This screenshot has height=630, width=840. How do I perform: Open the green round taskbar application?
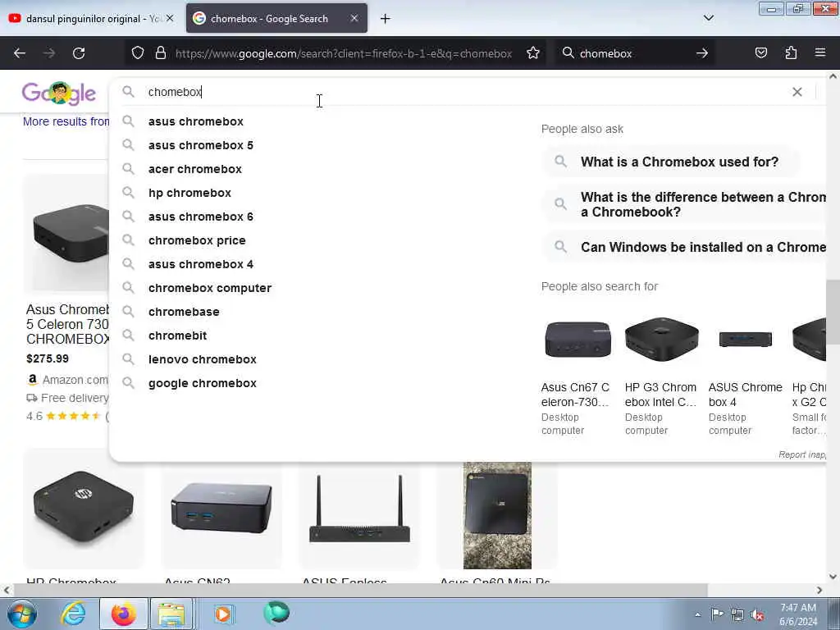coord(276,613)
